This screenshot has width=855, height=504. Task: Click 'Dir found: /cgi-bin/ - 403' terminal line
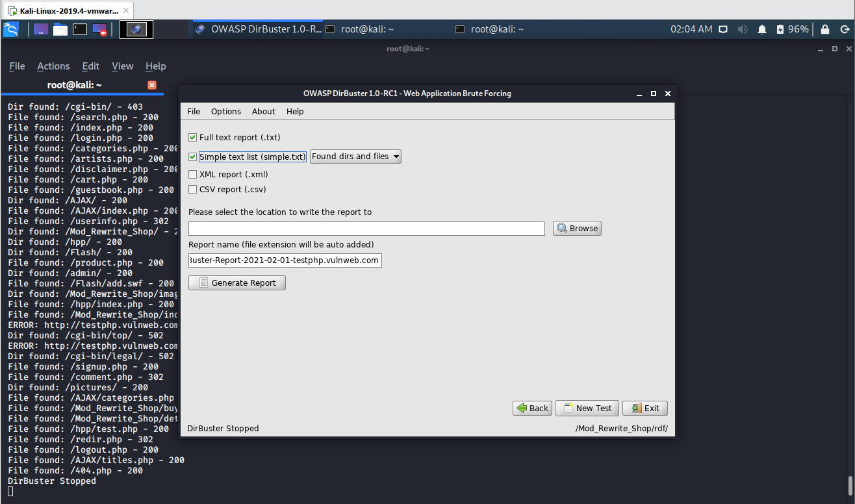pyautogui.click(x=75, y=107)
